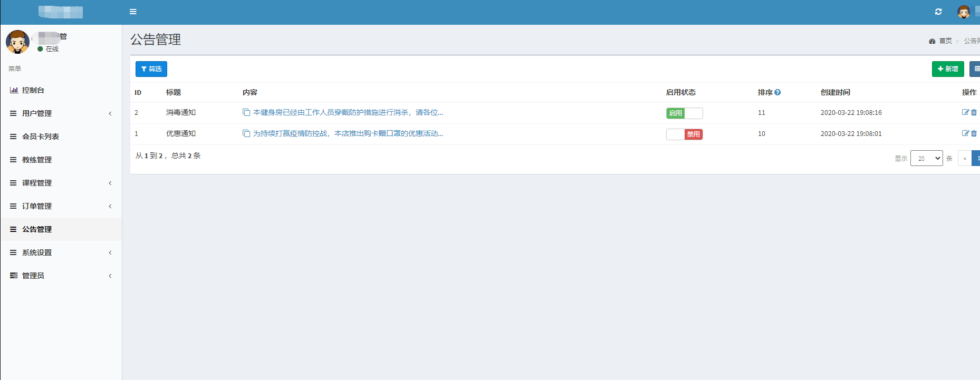The height and width of the screenshot is (380, 980).
Task: Click edit icon for 消毒通知 row
Action: (965, 112)
